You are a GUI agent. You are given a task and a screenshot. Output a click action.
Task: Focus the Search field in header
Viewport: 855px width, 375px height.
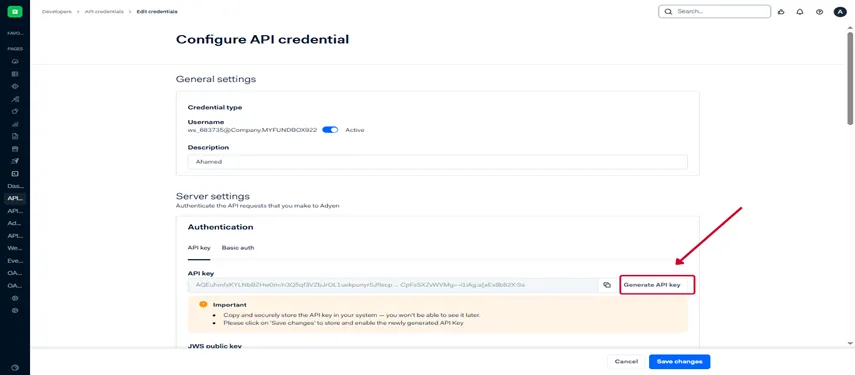tap(714, 11)
